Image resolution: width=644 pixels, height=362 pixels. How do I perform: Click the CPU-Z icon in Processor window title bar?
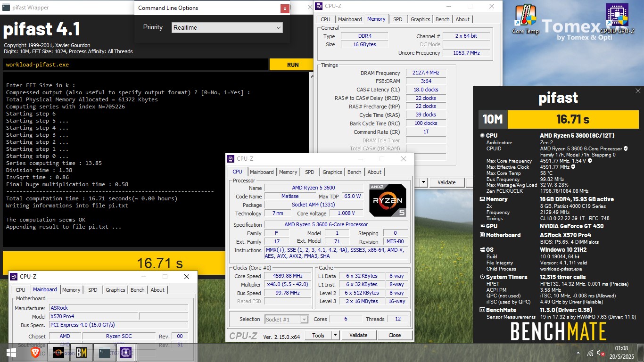click(231, 159)
